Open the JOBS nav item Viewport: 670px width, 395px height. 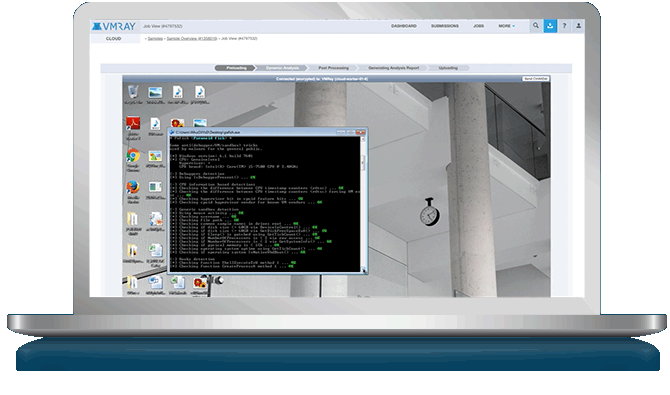(x=478, y=26)
